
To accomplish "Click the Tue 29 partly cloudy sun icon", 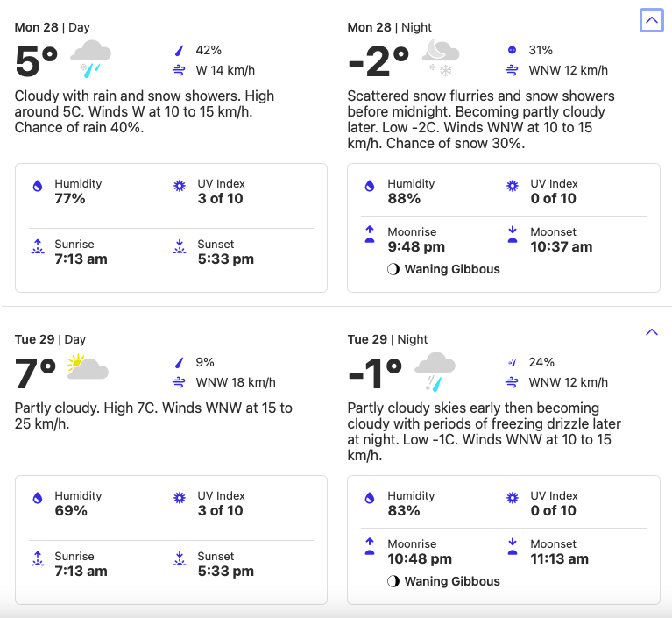I will [87, 368].
